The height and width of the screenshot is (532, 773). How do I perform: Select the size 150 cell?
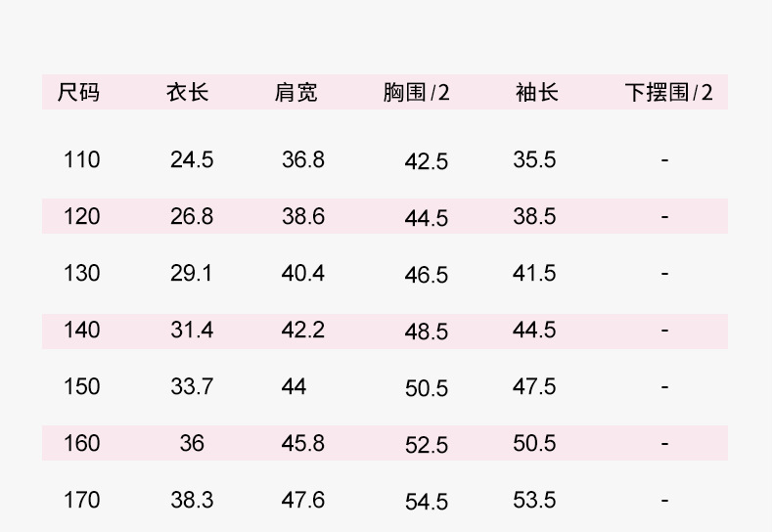pos(82,386)
